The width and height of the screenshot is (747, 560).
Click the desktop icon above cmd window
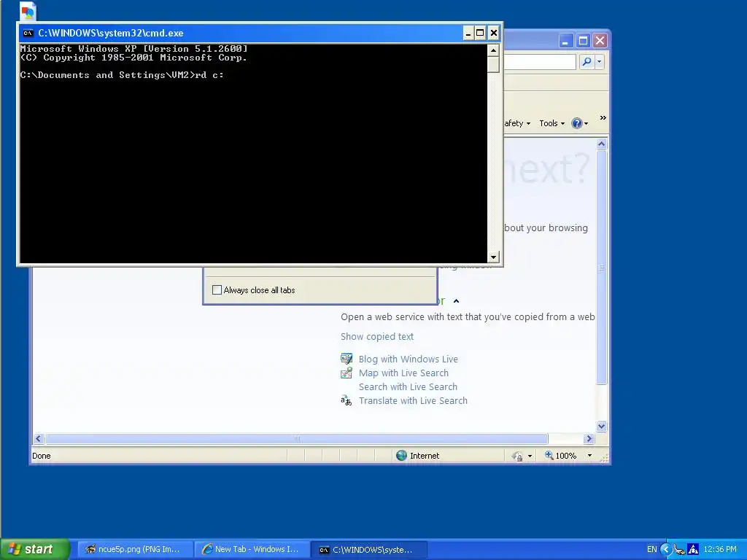pos(28,12)
